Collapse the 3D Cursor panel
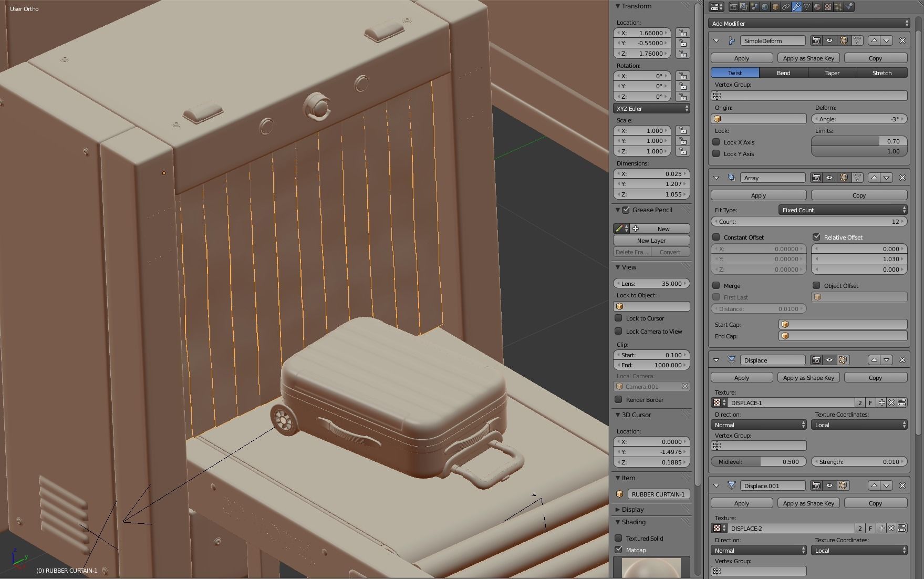Viewport: 924px width, 579px height. (618, 415)
